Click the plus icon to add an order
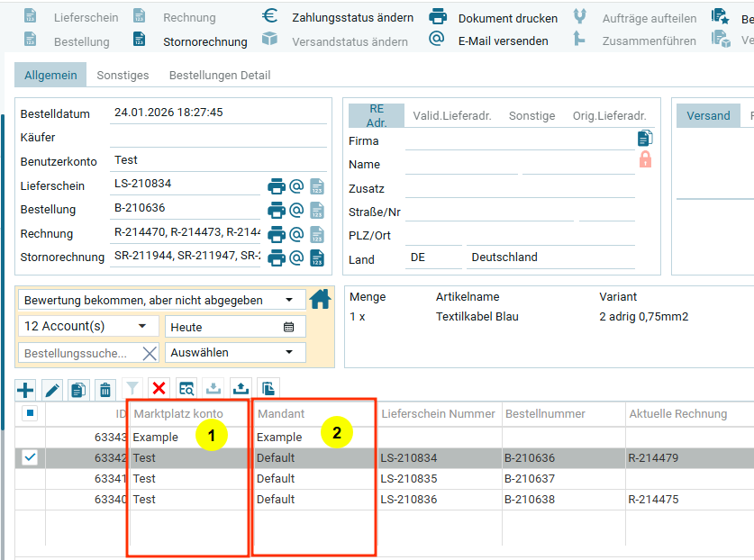754x560 pixels. click(25, 389)
